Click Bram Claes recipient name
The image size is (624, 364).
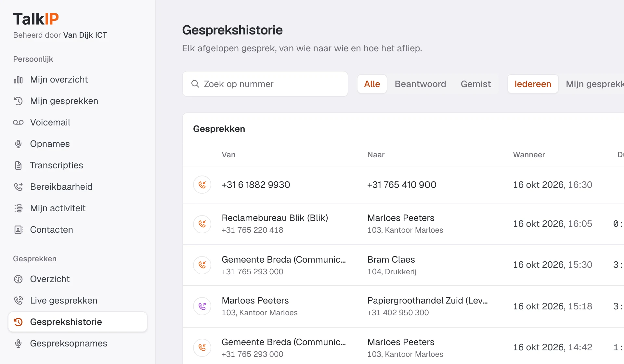coord(391,259)
